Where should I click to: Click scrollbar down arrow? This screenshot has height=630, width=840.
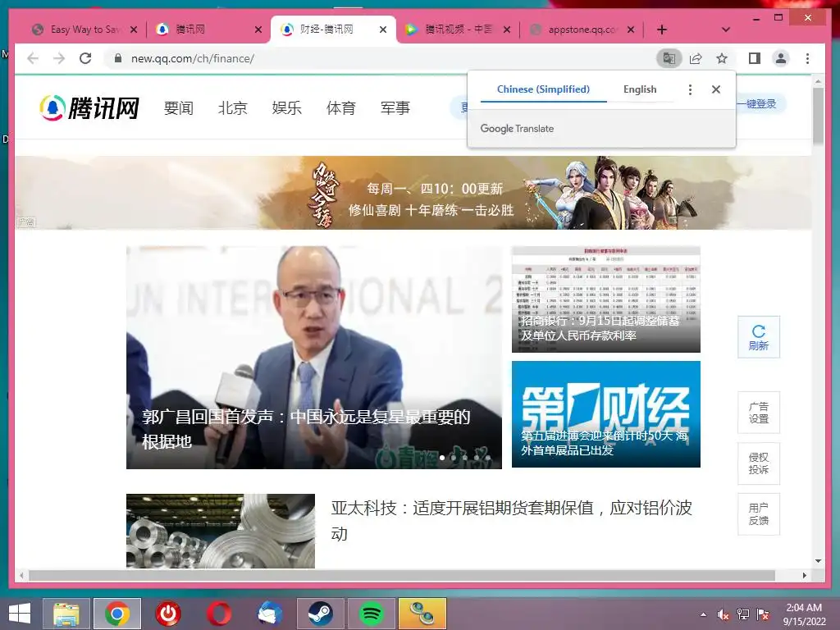[818, 561]
